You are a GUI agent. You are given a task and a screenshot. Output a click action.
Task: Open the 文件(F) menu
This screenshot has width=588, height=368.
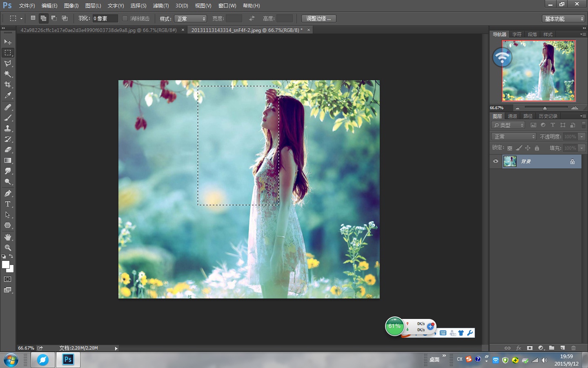click(x=27, y=6)
